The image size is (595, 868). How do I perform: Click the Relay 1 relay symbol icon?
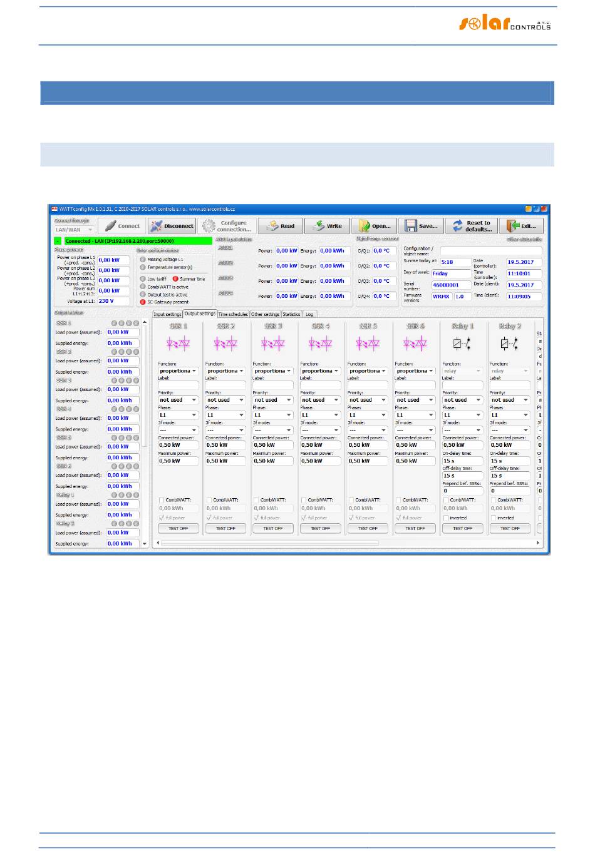pyautogui.click(x=462, y=343)
